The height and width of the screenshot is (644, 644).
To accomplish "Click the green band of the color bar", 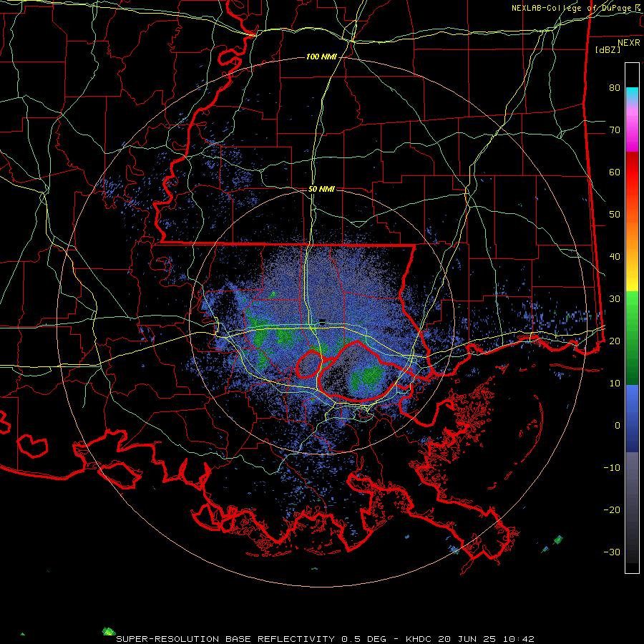I will [x=632, y=338].
